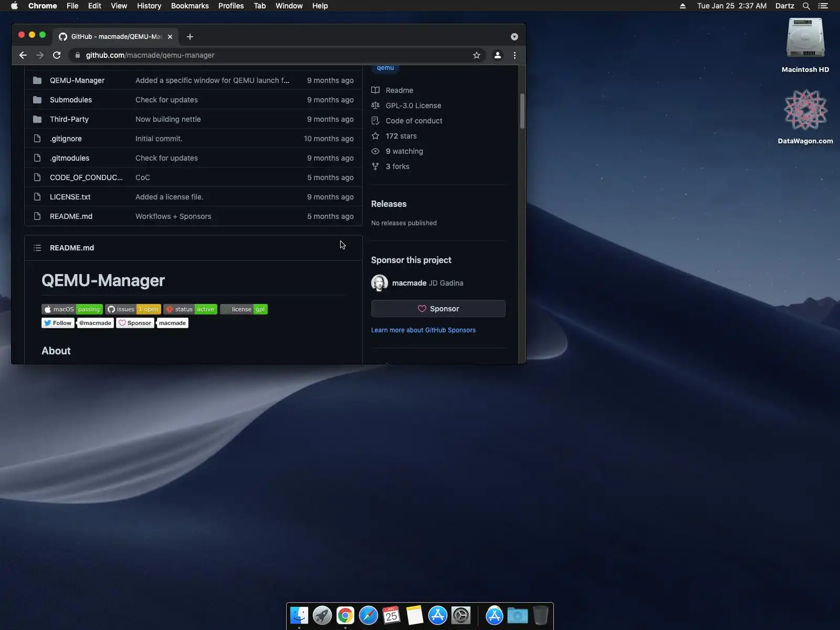
Task: Open the Code of conduct link
Action: 414,121
